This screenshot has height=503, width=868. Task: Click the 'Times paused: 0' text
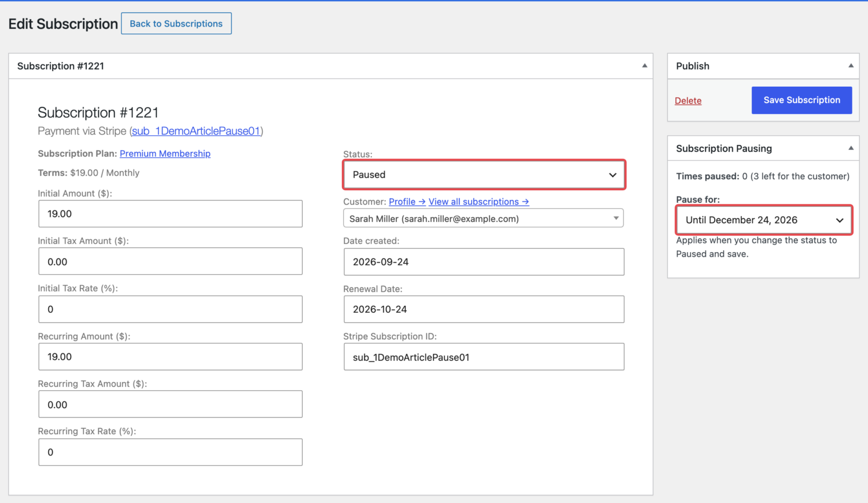click(712, 176)
